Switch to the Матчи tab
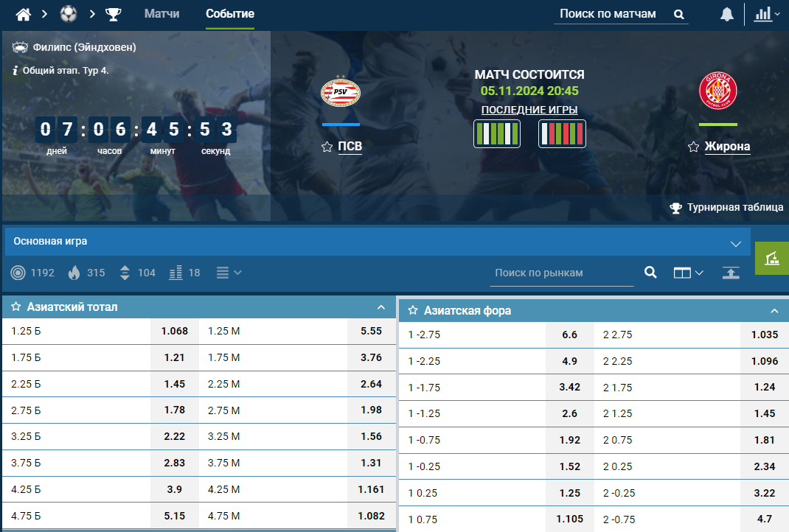This screenshot has width=789, height=532. click(x=161, y=14)
